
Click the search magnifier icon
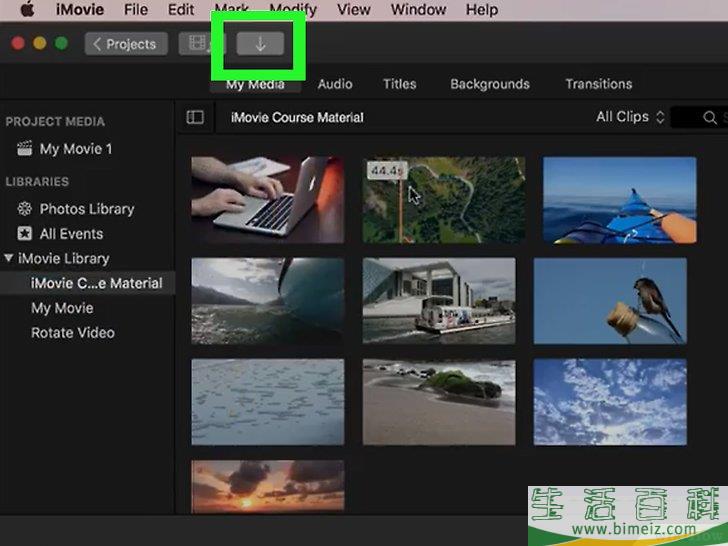coord(709,117)
